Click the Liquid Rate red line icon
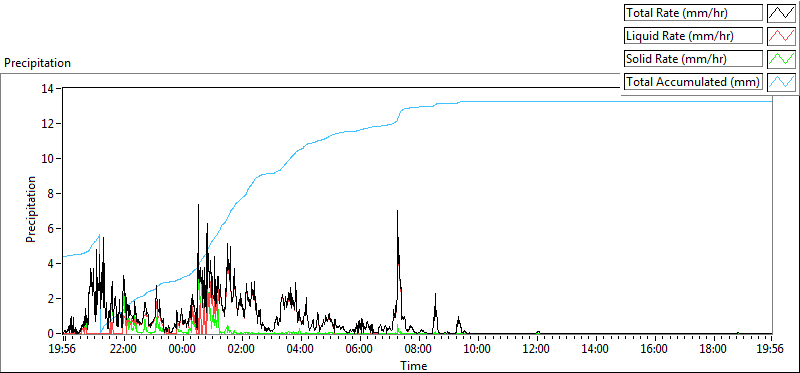 tap(781, 36)
